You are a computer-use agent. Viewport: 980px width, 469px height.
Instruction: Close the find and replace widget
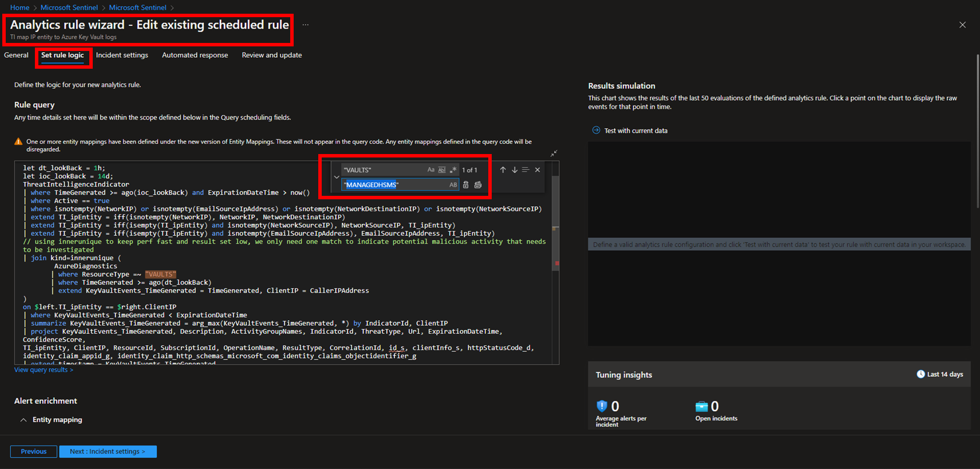[538, 170]
